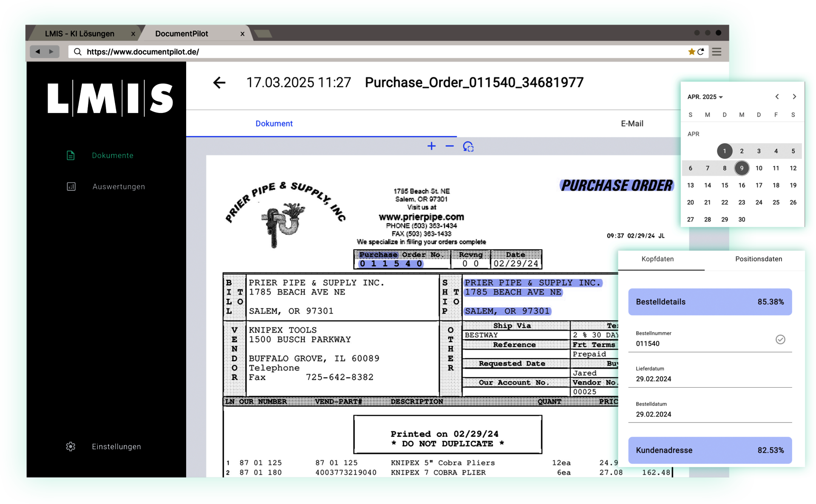
Task: Click the Auswertungen chart icon
Action: click(x=71, y=186)
